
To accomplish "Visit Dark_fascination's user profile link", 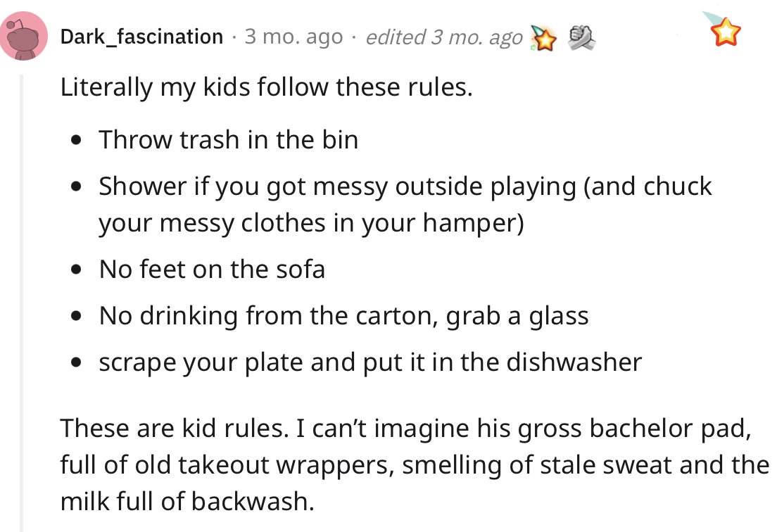I will (141, 37).
